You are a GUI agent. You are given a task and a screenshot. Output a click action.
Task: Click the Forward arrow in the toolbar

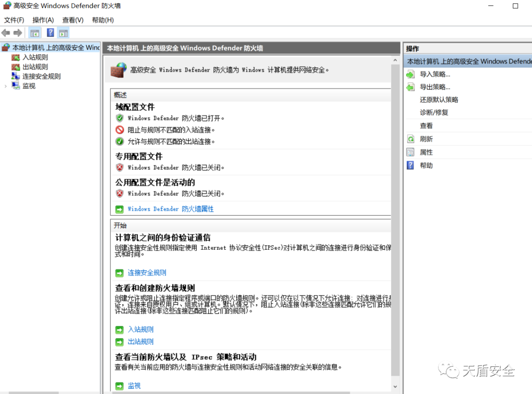click(18, 33)
